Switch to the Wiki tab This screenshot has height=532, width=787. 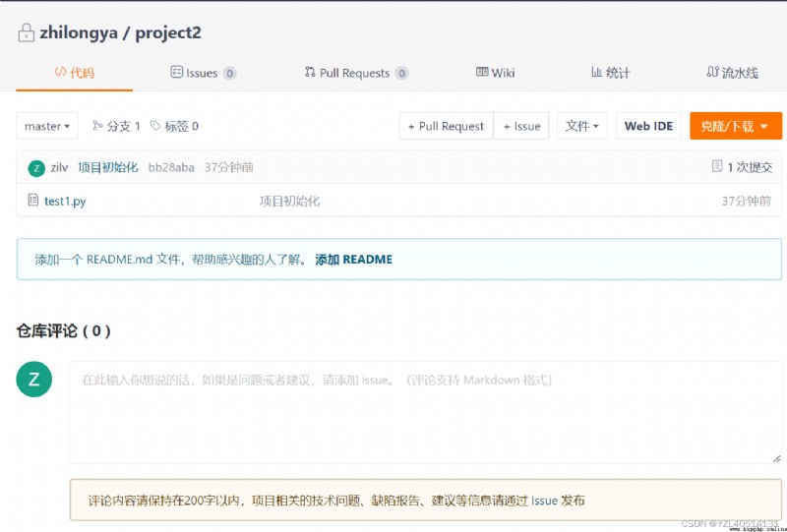pos(496,74)
